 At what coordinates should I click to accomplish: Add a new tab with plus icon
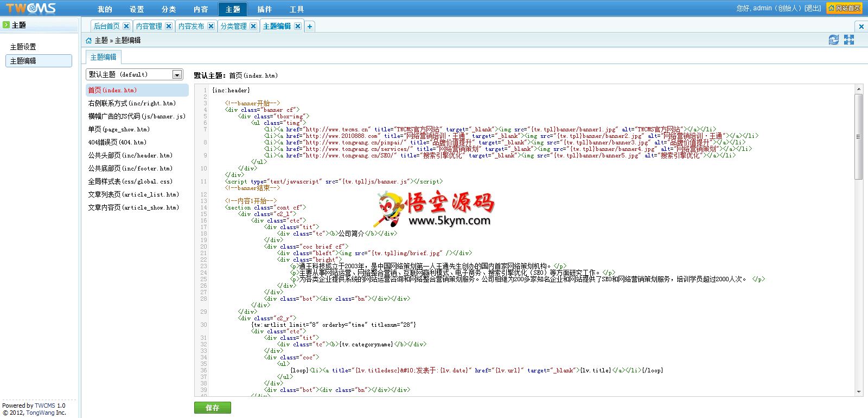click(x=310, y=26)
